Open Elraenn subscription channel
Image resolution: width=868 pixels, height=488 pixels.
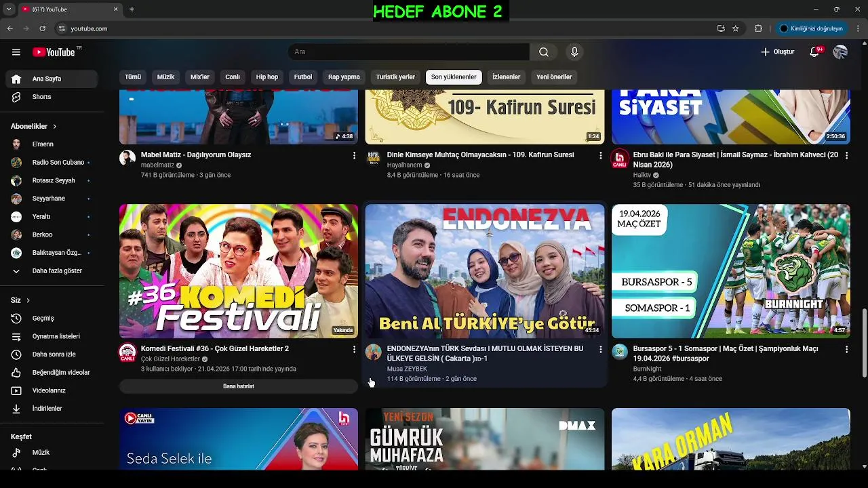point(52,144)
